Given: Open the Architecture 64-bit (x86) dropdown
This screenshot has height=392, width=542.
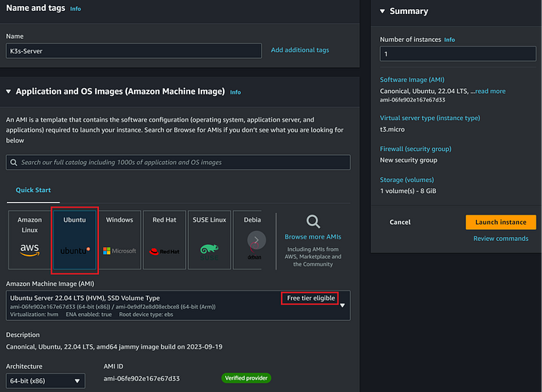Looking at the screenshot, I should click(x=45, y=381).
